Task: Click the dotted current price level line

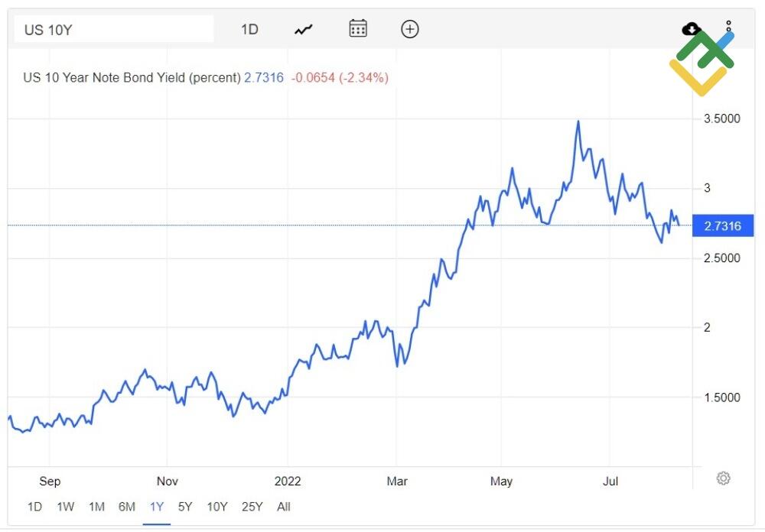Action: click(x=306, y=225)
